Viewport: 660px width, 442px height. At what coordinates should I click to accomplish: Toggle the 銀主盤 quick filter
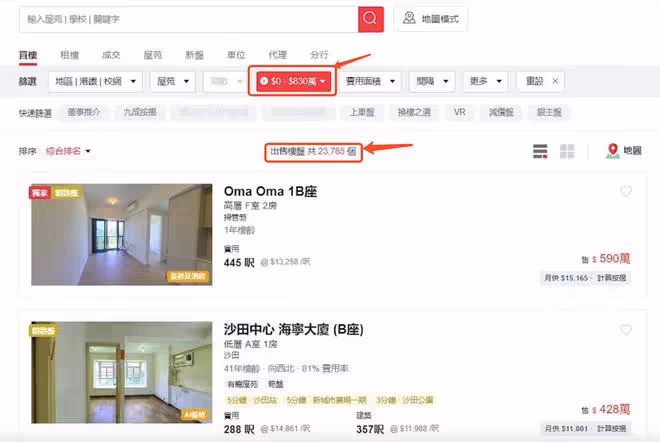click(x=549, y=112)
